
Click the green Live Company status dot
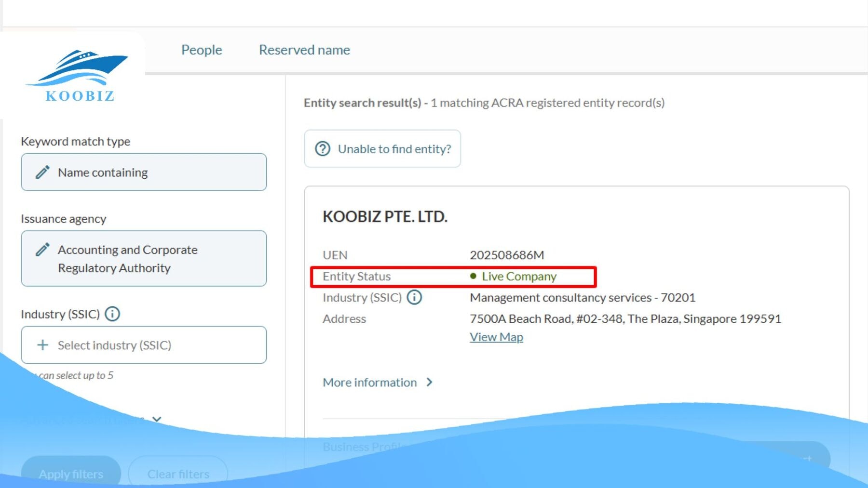pyautogui.click(x=473, y=276)
